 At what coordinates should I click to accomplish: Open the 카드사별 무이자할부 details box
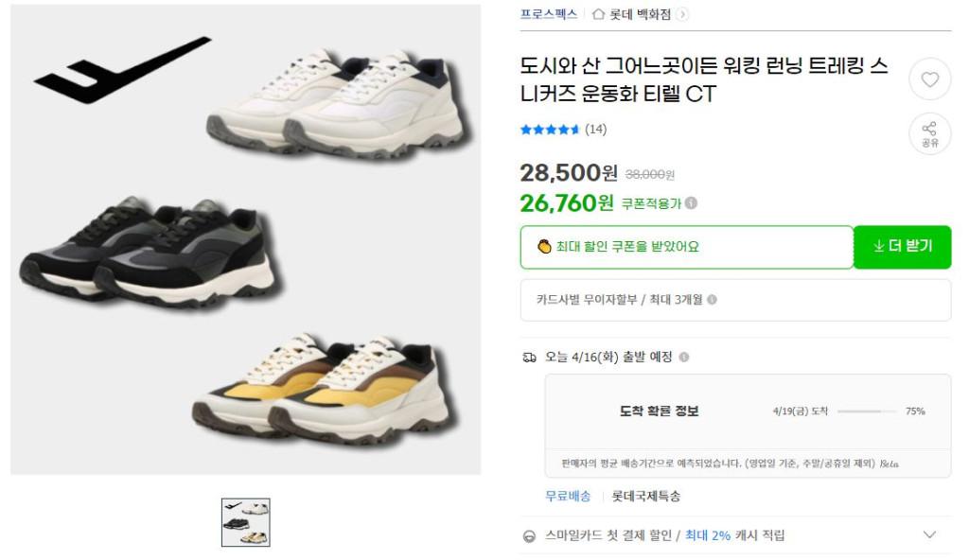pos(735,300)
